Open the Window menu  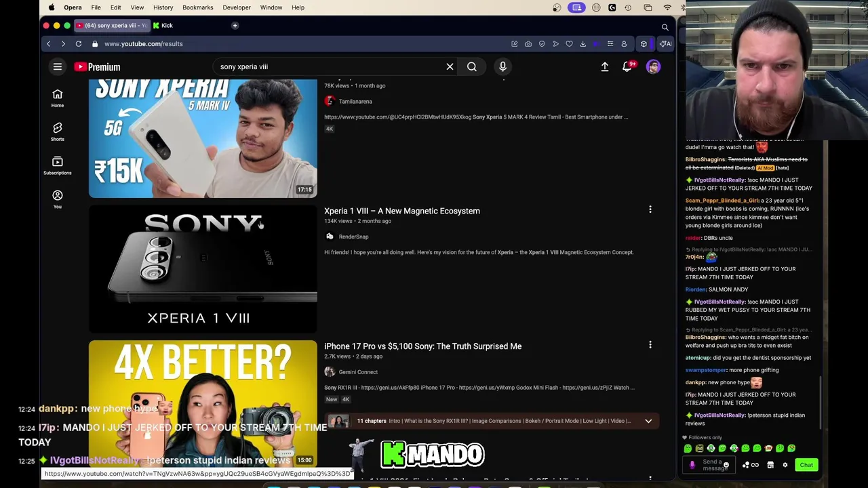[x=271, y=7]
